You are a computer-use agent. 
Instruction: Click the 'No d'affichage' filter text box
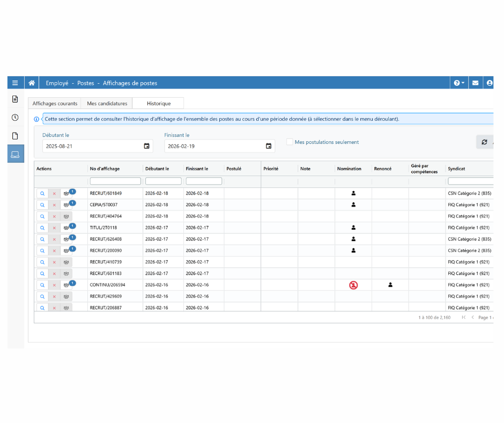(115, 181)
